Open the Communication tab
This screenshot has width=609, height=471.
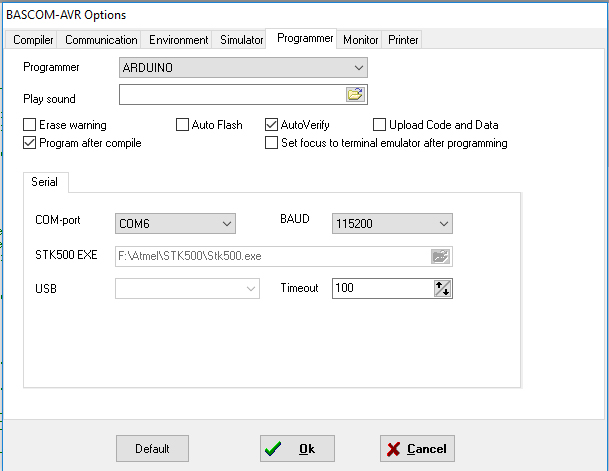pos(101,40)
